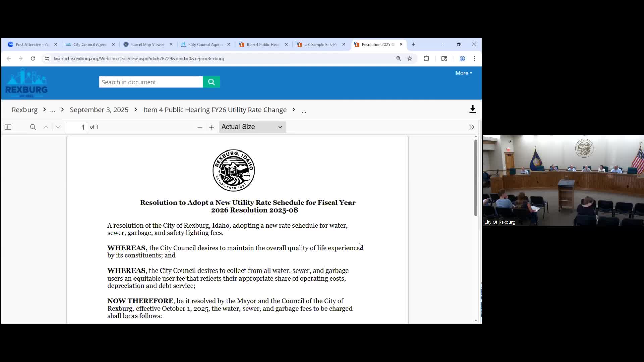Download the document using arrow icon
The image size is (644, 362).
(472, 109)
